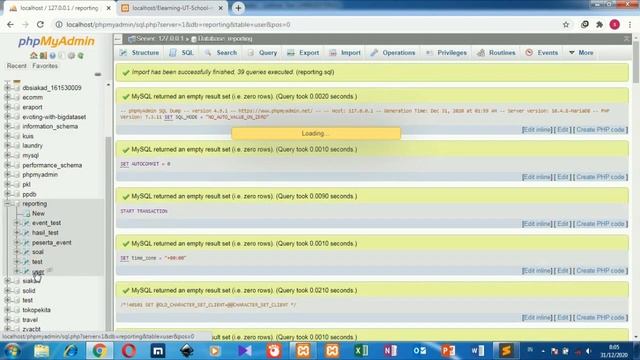Switch to the Elearning-UT-School browser tab
Viewport: 640px width, 360px height.
click(172, 8)
